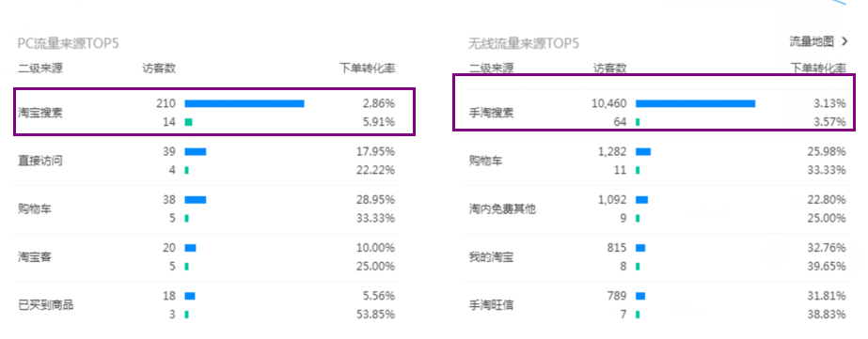Click the PC流量来源TOP5 panel title

(69, 43)
